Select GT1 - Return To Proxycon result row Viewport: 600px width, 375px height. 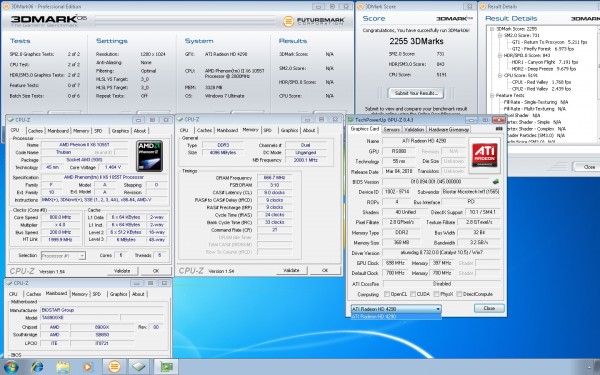[x=549, y=42]
